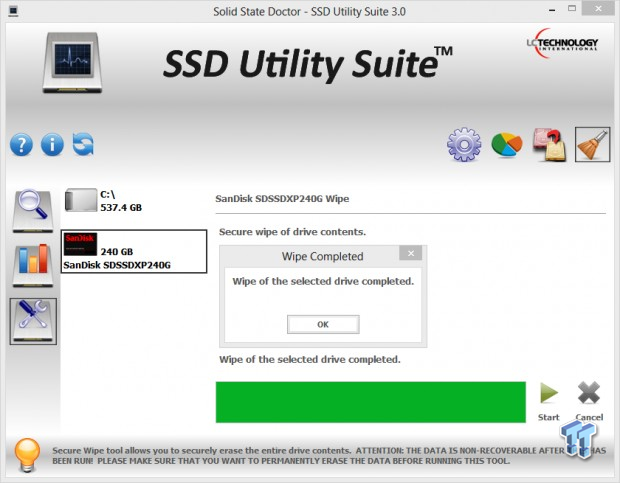Maximize the Solid State Doctor window
The image size is (620, 483).
point(572,9)
